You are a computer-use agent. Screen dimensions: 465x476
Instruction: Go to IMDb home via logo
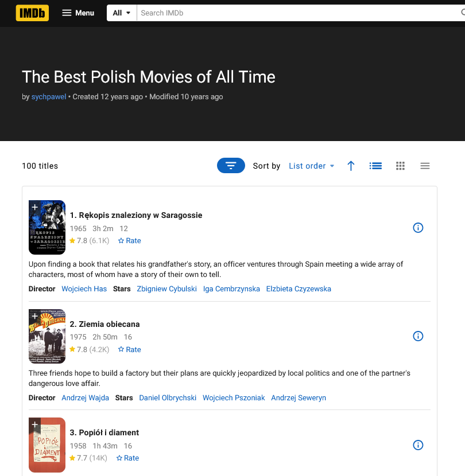32,13
